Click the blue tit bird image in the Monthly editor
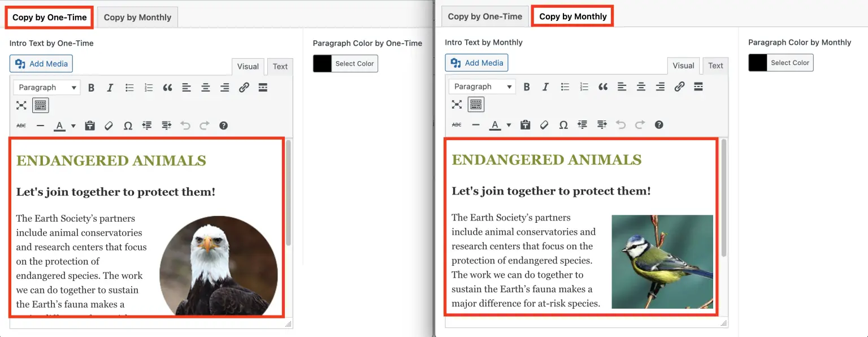This screenshot has height=337, width=868. pos(662,261)
